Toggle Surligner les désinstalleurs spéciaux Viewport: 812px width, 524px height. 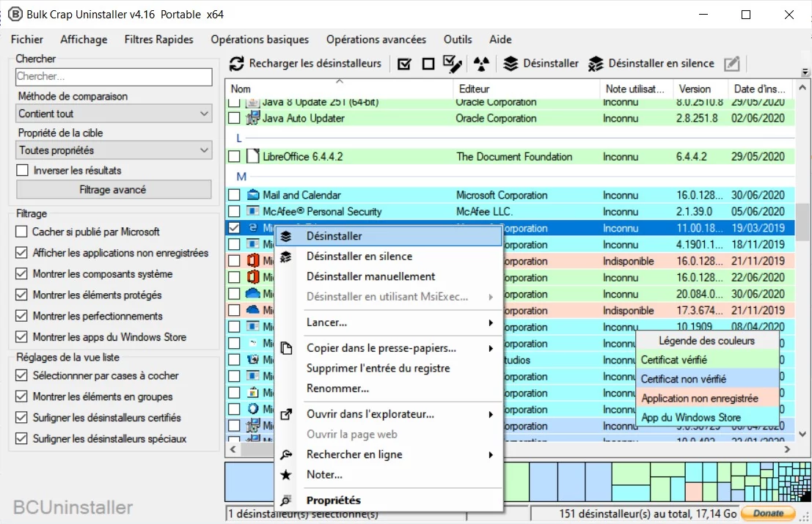(x=21, y=439)
